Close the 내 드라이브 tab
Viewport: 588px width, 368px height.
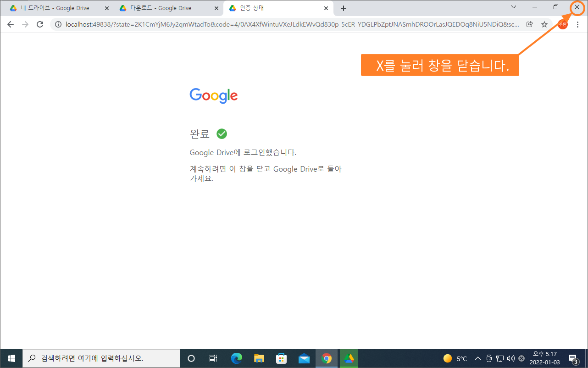point(106,8)
